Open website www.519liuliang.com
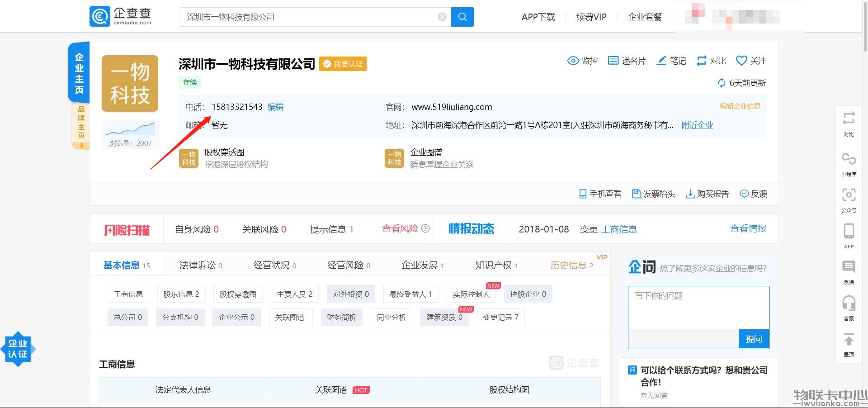Image resolution: width=868 pixels, height=408 pixels. pyautogui.click(x=452, y=107)
